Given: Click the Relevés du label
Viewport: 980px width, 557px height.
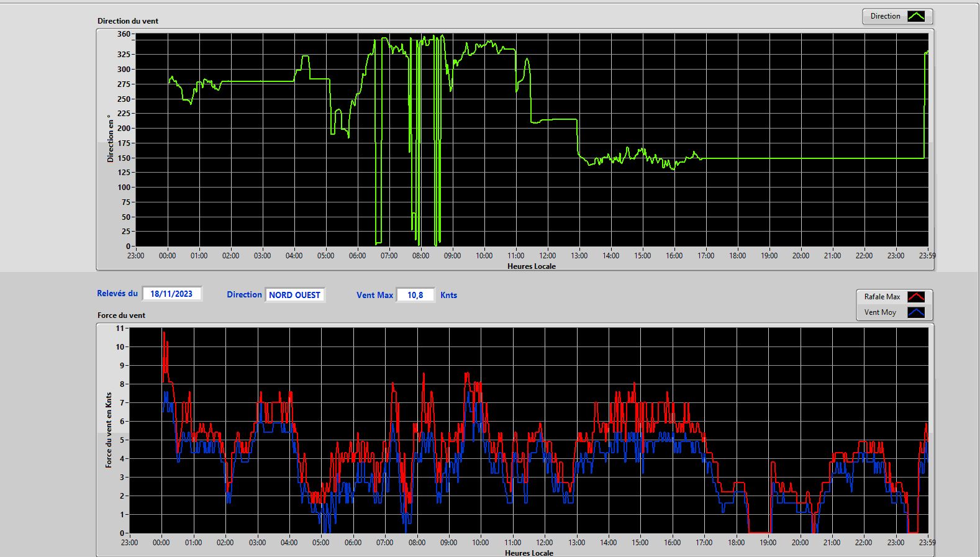Looking at the screenshot, I should (x=117, y=293).
